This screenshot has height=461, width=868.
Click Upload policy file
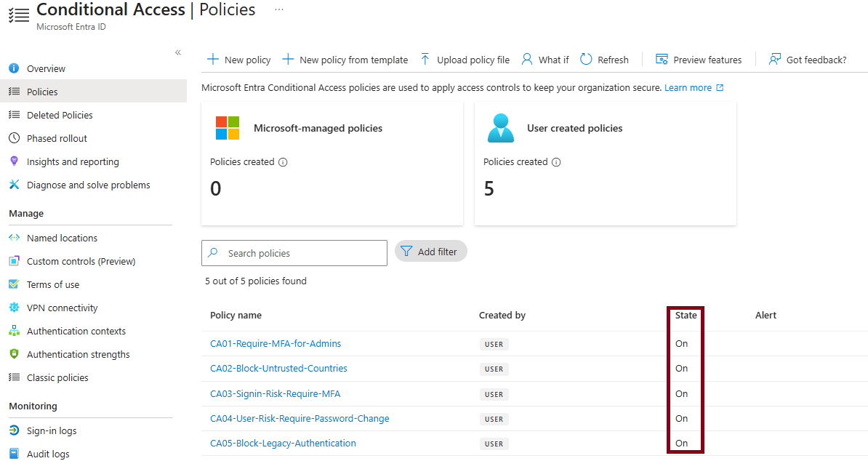(x=465, y=60)
